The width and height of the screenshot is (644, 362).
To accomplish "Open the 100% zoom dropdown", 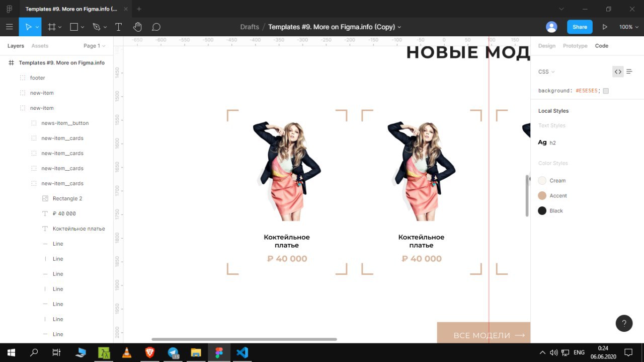I will tap(628, 27).
